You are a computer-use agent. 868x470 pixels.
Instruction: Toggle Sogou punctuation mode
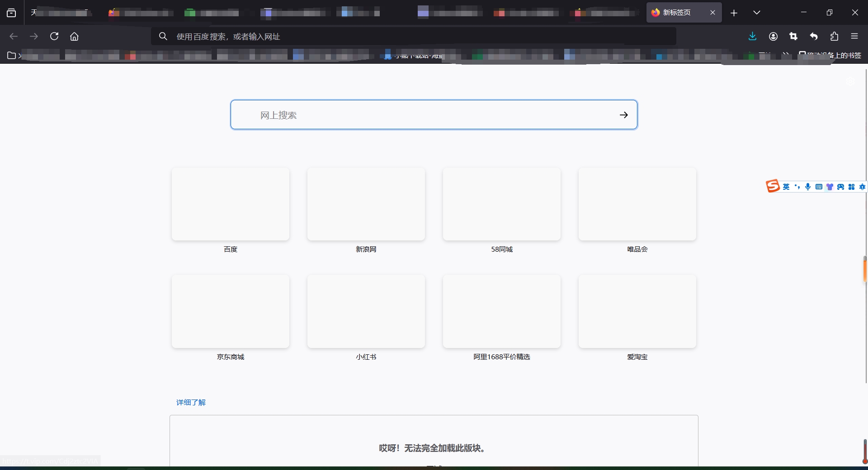(x=797, y=187)
